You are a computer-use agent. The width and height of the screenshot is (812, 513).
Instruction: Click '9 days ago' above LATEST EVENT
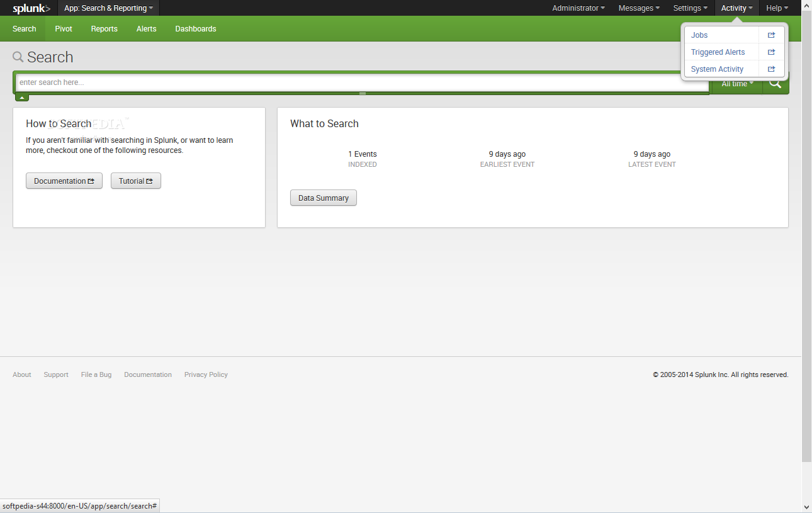click(x=652, y=154)
